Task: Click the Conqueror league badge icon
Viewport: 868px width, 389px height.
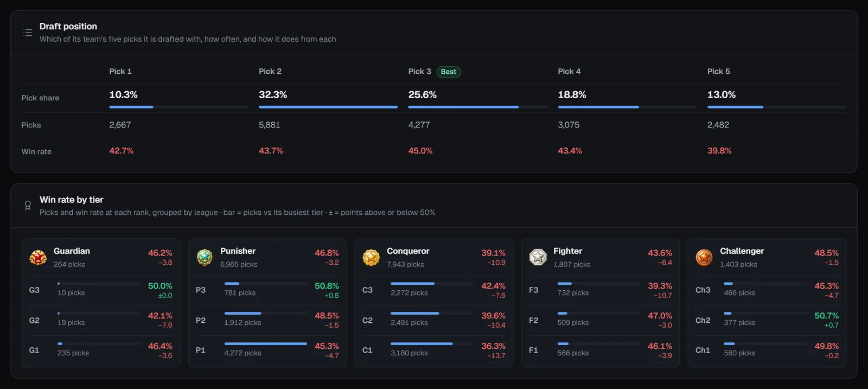Action: tap(371, 257)
